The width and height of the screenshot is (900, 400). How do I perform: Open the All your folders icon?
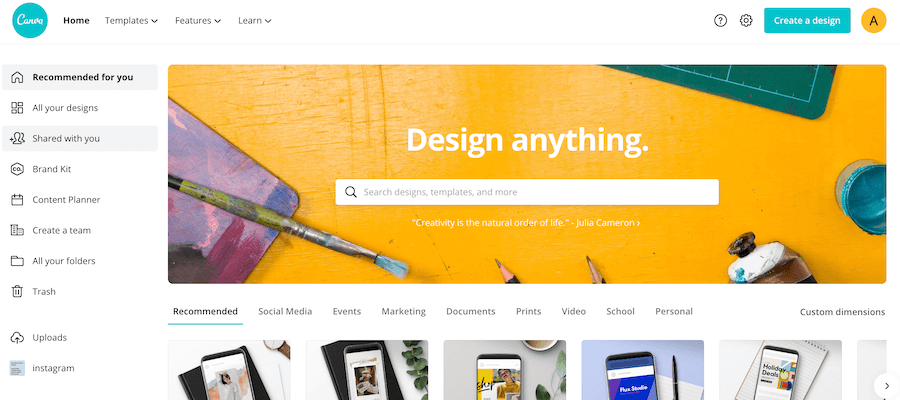coord(17,261)
